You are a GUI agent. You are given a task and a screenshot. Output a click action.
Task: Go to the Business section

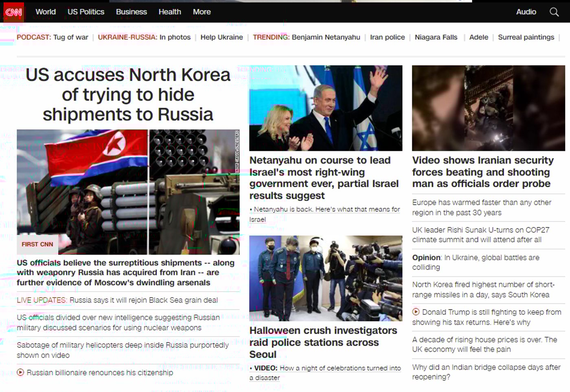(x=131, y=12)
